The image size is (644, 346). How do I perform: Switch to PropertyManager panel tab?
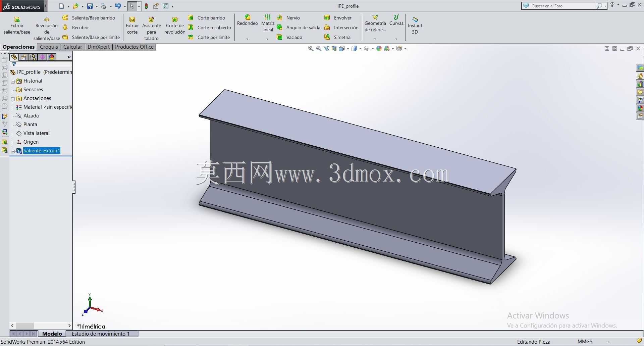coord(23,57)
